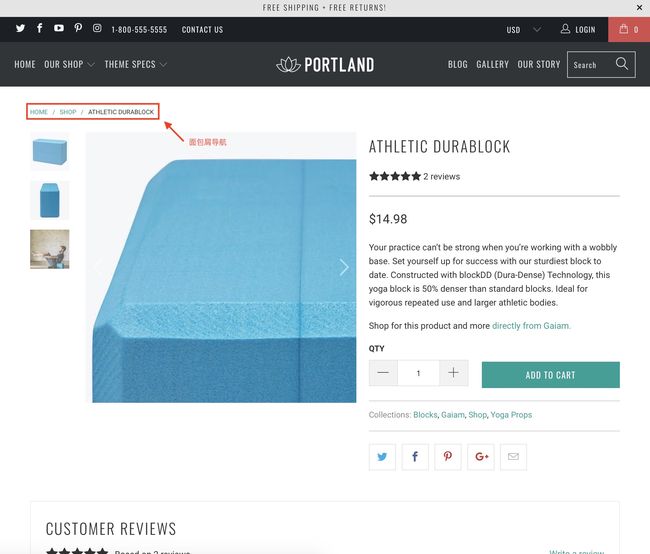This screenshot has width=650, height=554.
Task: Dismiss the free shipping banner
Action: coord(639,7)
